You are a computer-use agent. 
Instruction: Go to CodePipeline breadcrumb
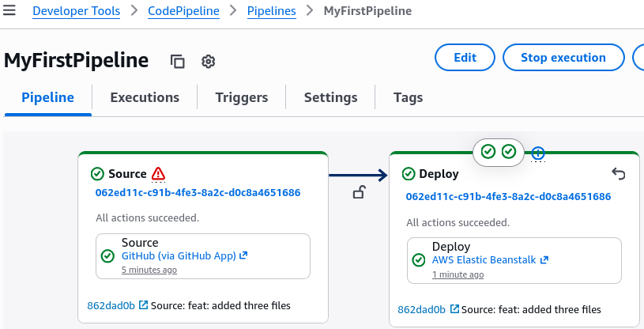pos(183,11)
